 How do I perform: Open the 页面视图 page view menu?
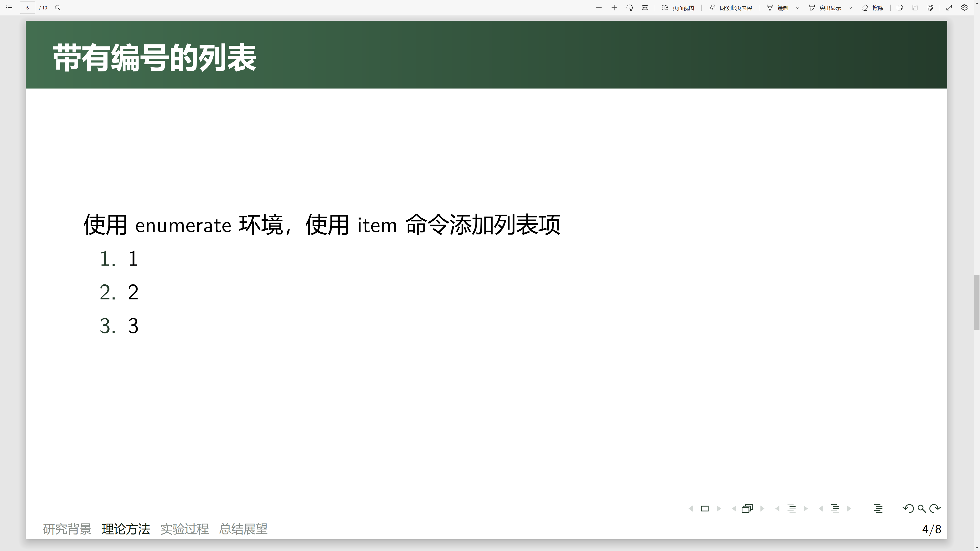678,8
